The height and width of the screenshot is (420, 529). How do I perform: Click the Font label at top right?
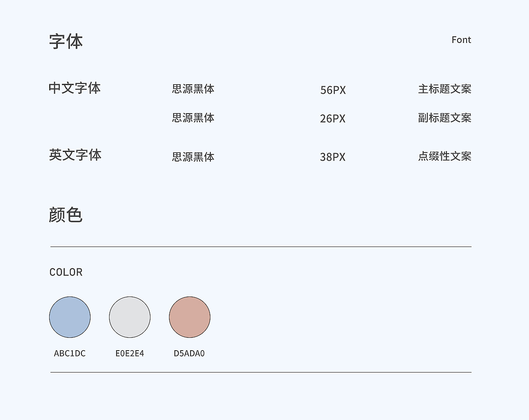click(x=461, y=40)
